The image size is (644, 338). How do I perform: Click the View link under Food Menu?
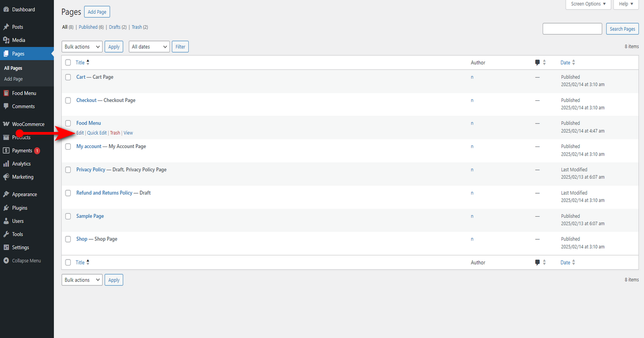click(x=128, y=133)
